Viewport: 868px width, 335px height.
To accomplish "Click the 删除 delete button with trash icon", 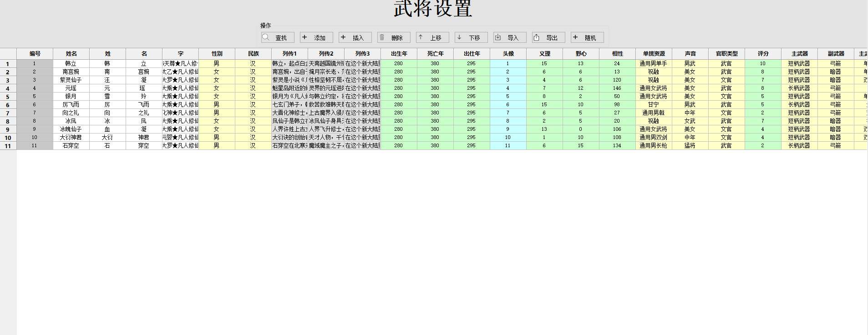I will coord(394,37).
